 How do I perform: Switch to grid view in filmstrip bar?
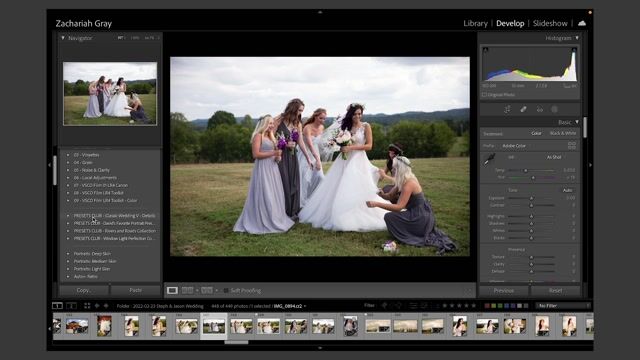(x=87, y=305)
